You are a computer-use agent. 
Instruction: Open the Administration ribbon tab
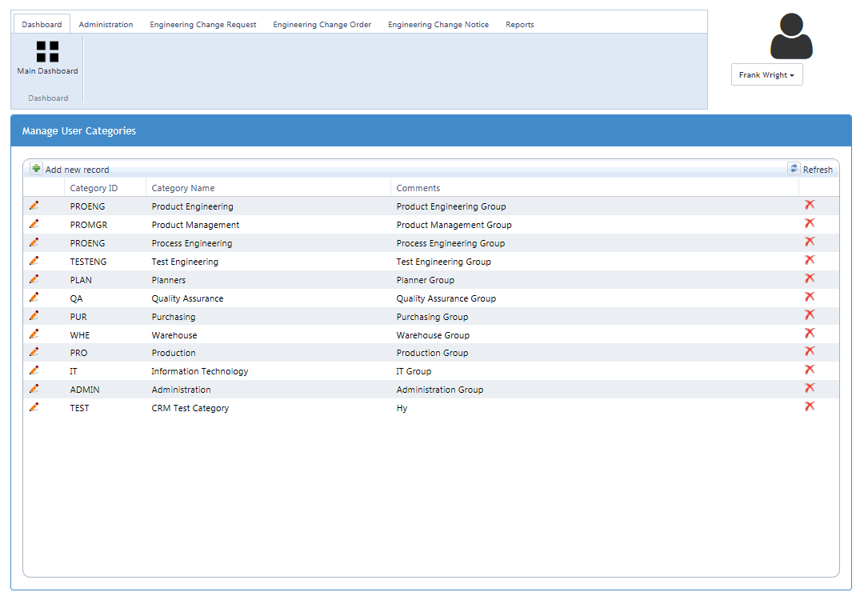(x=106, y=24)
